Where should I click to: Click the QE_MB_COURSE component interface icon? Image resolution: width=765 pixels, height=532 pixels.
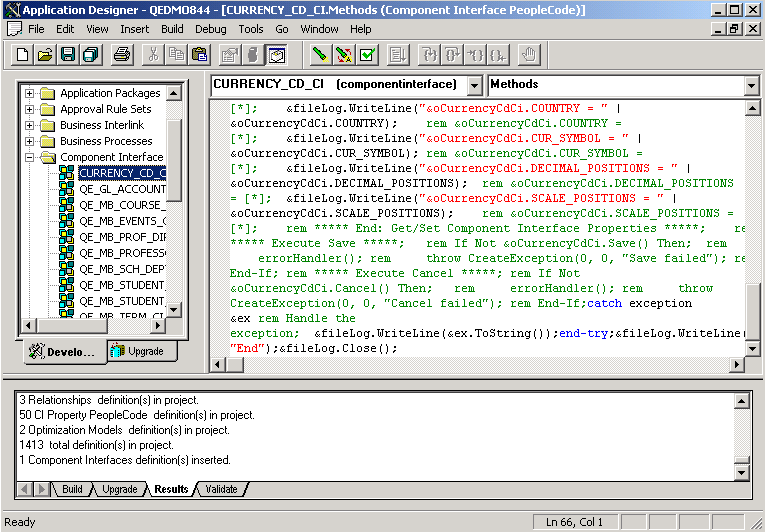(66, 205)
